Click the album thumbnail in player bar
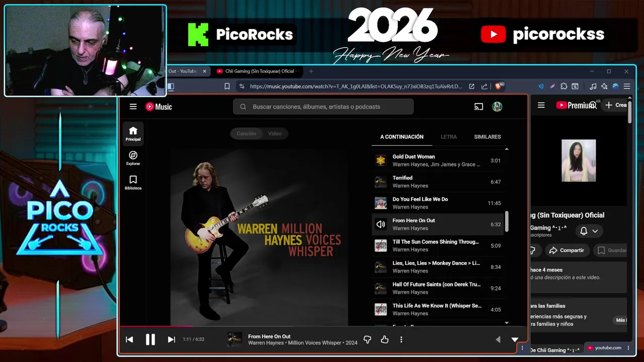Viewport: 644px width, 362px height. [x=234, y=339]
